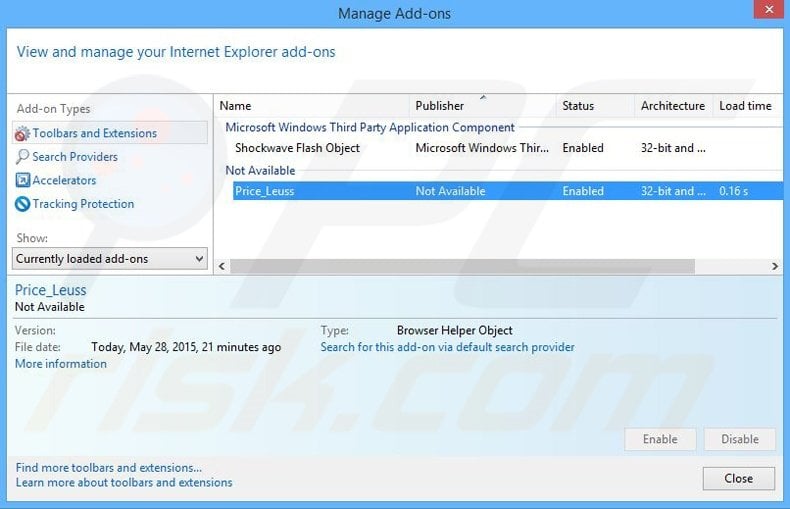The height and width of the screenshot is (509, 790).
Task: Sort by the Load time column header
Action: click(x=746, y=106)
